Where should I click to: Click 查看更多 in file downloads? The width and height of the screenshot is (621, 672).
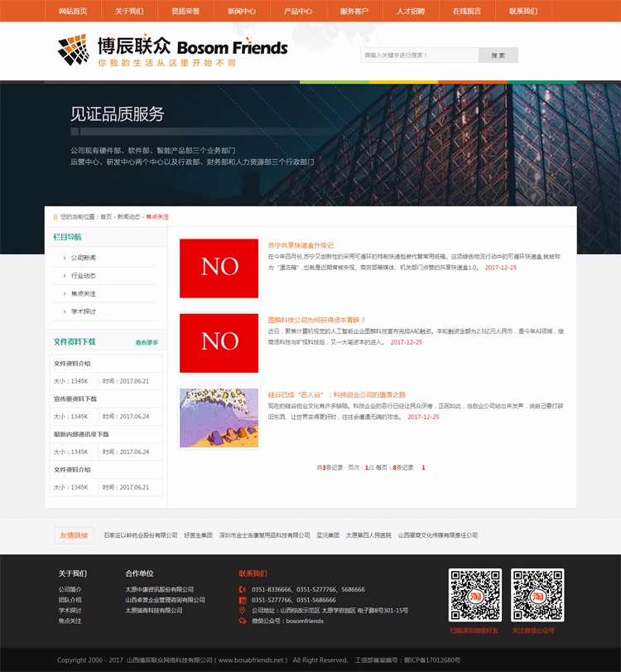[x=147, y=342]
